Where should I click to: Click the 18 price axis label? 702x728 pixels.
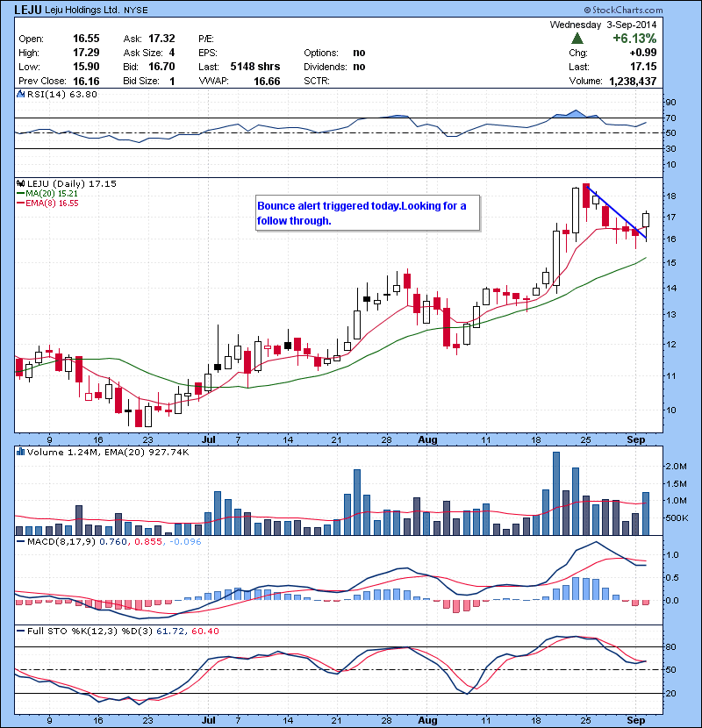pyautogui.click(x=671, y=196)
